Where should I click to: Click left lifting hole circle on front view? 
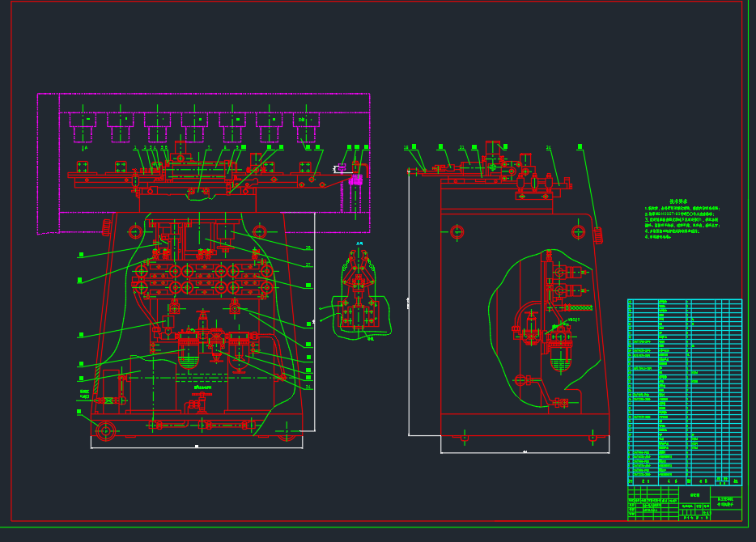pos(135,231)
